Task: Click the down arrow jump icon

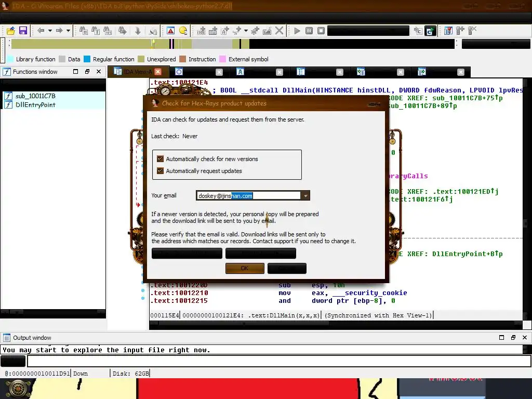Action: coord(138,31)
